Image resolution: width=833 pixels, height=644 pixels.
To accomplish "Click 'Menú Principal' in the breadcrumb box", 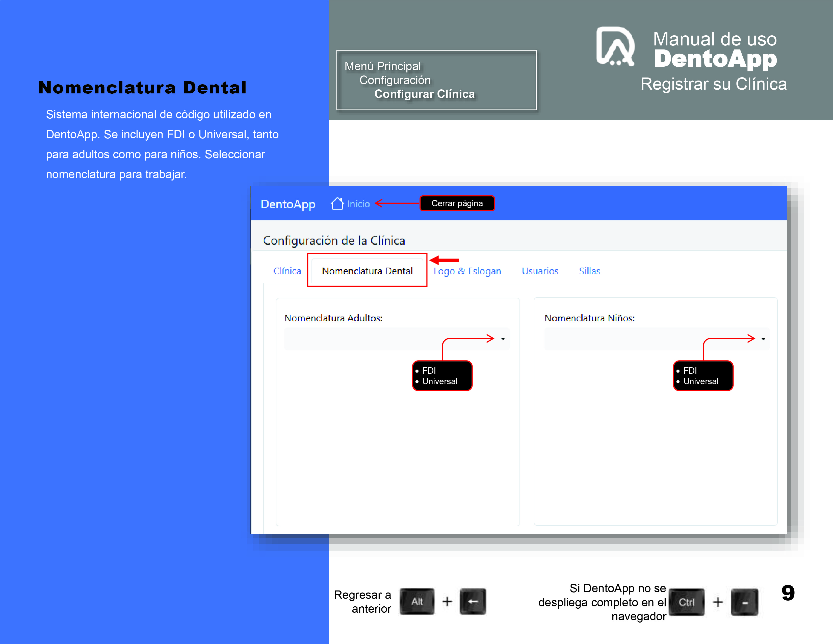I will (x=383, y=66).
